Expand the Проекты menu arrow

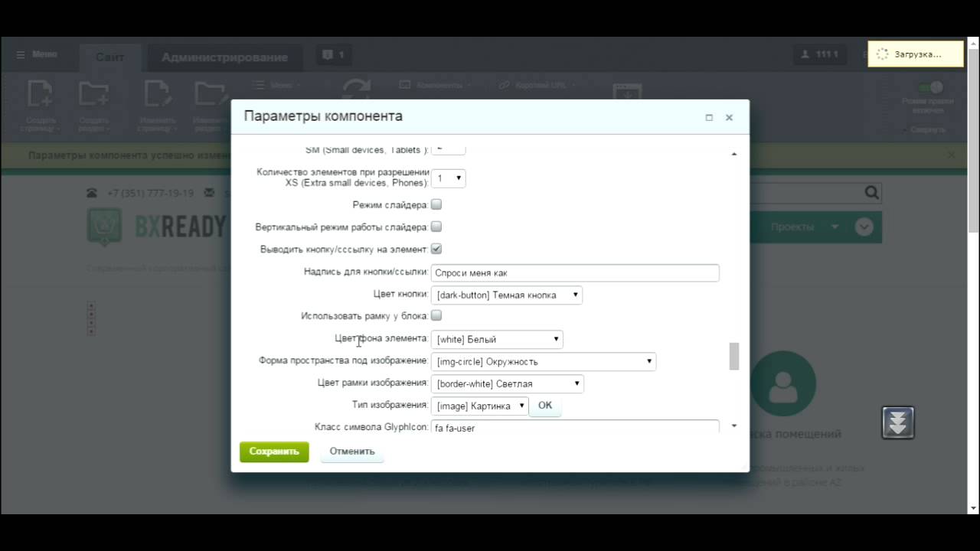tap(835, 227)
